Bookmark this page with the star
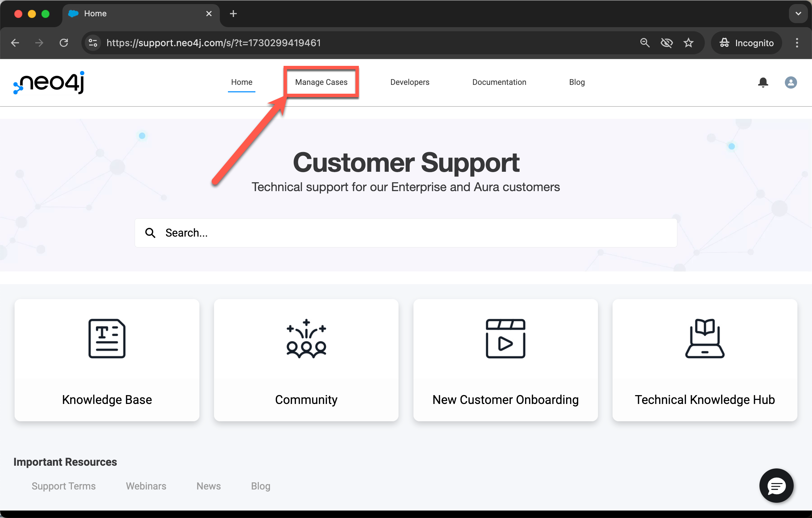This screenshot has width=812, height=518. click(x=688, y=43)
